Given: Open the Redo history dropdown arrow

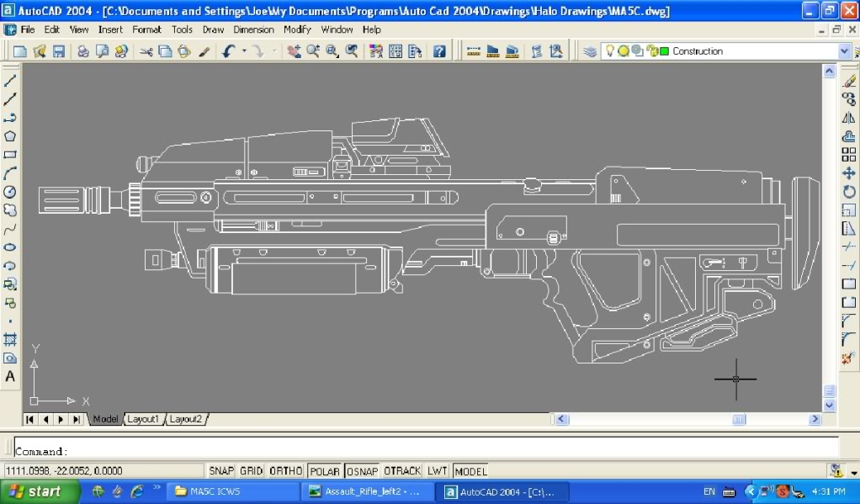Looking at the screenshot, I should coord(273,51).
